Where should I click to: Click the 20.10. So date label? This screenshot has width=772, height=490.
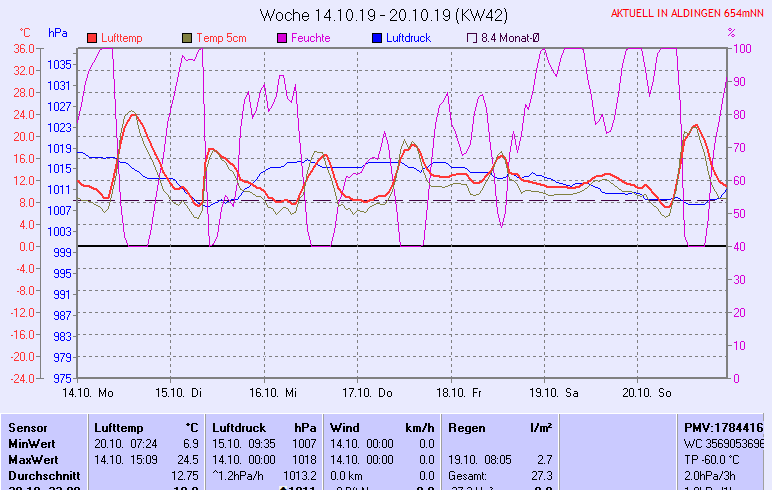647,393
